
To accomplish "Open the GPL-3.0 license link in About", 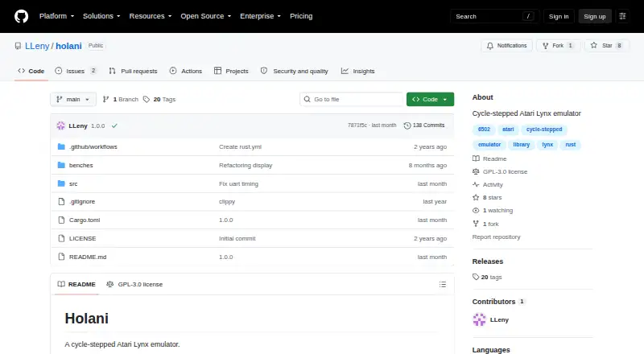I will (x=500, y=171).
